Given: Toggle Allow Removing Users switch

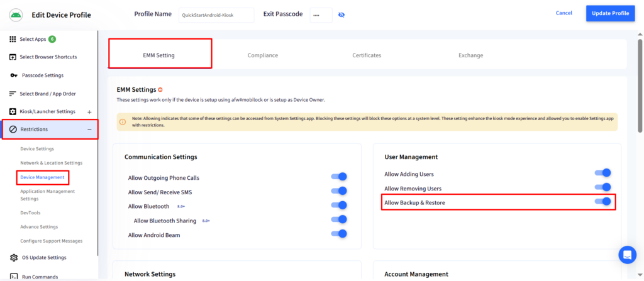Looking at the screenshot, I should click(x=602, y=187).
